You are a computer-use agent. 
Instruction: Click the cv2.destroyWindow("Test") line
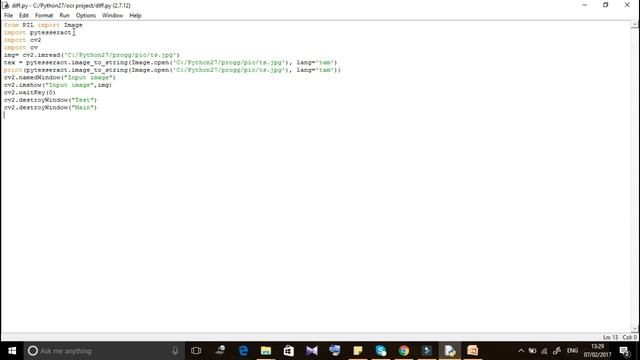pyautogui.click(x=50, y=100)
